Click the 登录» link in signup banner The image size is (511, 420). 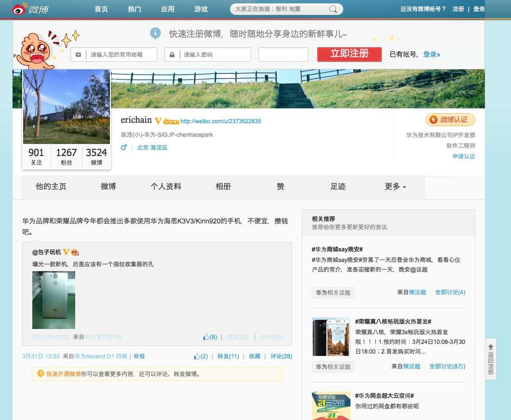point(431,54)
